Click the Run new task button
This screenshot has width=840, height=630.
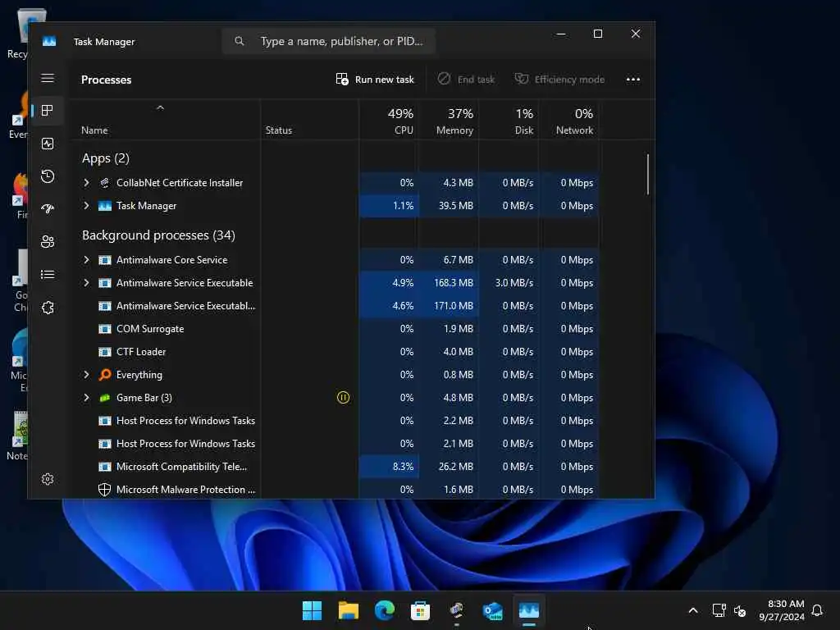click(x=375, y=80)
